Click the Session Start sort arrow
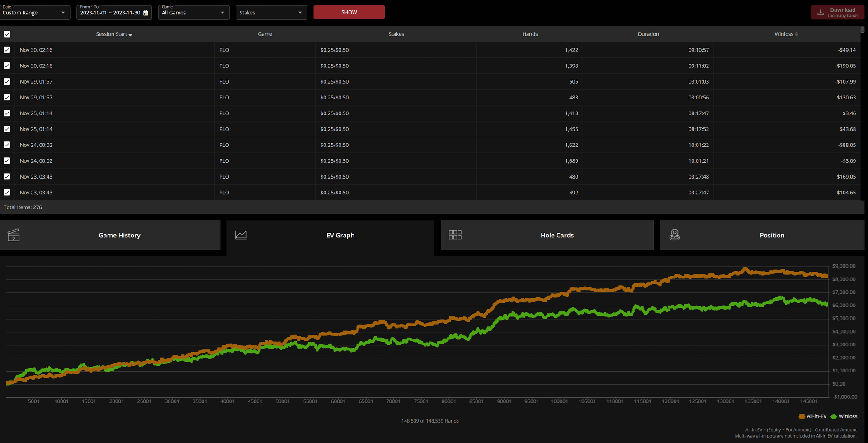 coord(130,35)
